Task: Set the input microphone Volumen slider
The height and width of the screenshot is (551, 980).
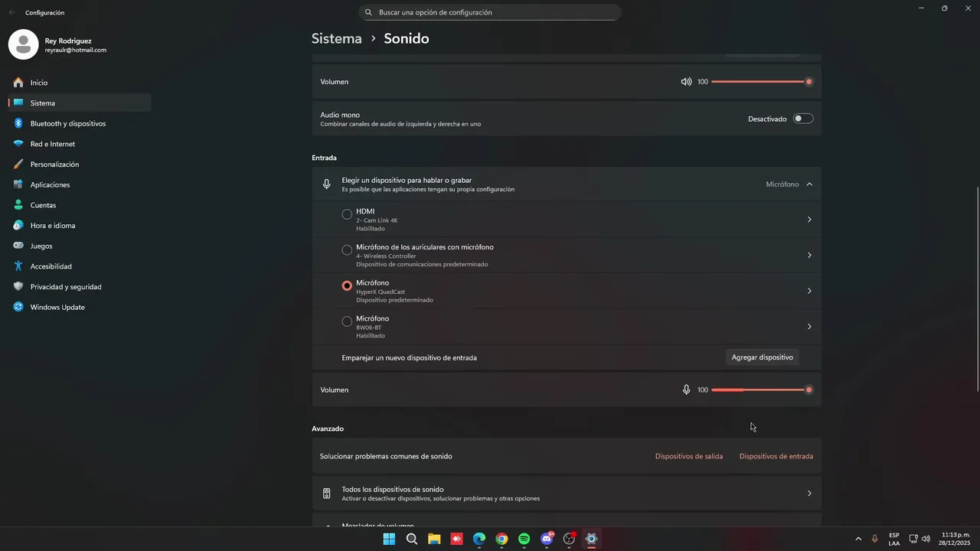Action: coord(762,390)
